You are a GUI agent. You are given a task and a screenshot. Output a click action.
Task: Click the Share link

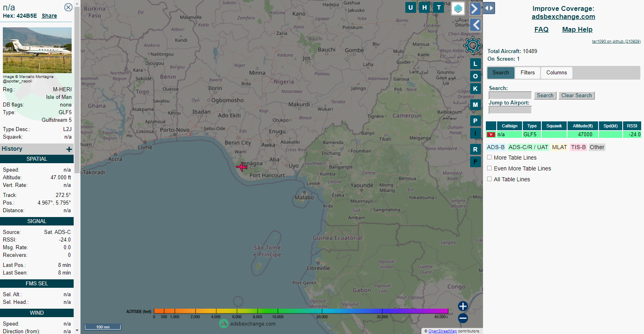(x=49, y=16)
